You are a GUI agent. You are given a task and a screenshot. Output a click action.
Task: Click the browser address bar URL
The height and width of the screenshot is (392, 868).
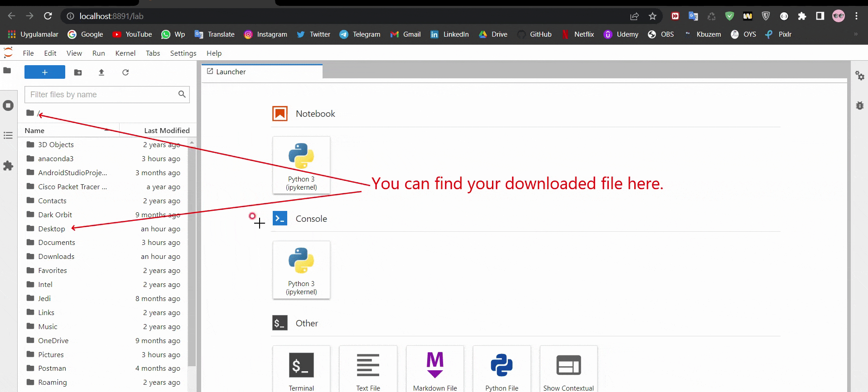pyautogui.click(x=111, y=16)
